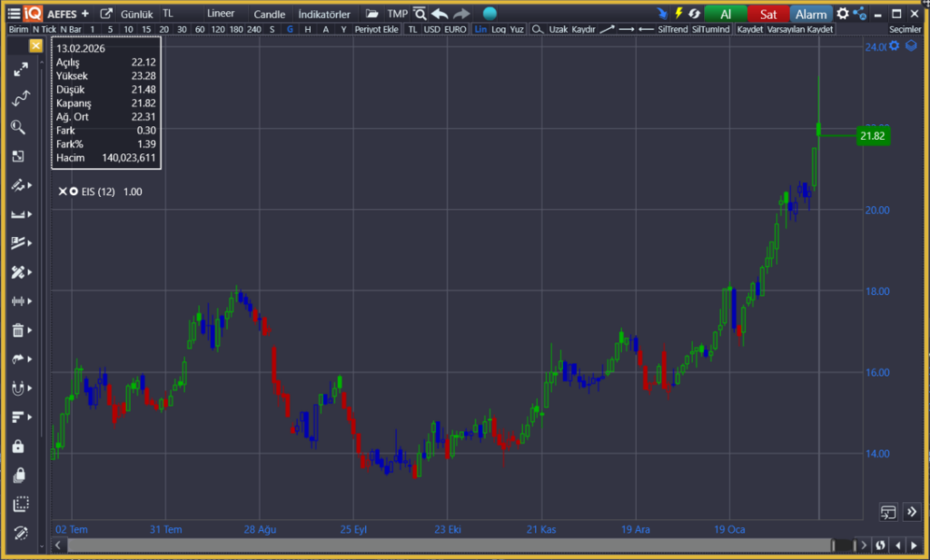Switch price scale to Log
The height and width of the screenshot is (560, 930).
click(x=499, y=29)
